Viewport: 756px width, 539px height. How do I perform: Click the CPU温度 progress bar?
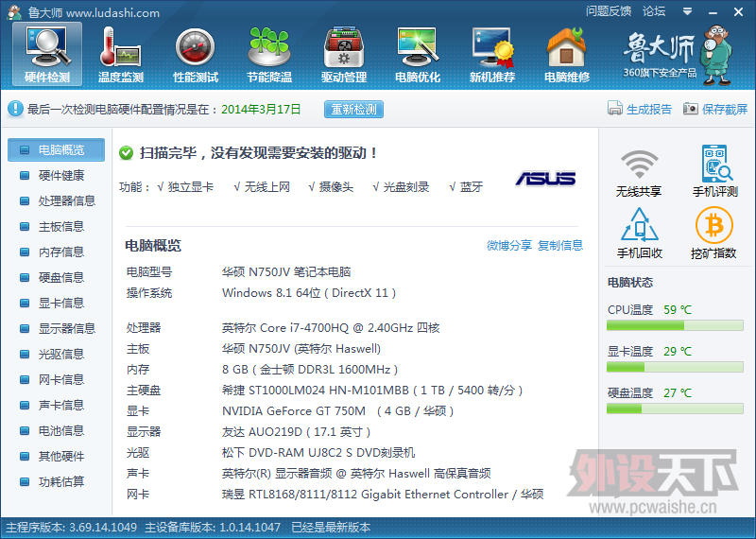[675, 325]
